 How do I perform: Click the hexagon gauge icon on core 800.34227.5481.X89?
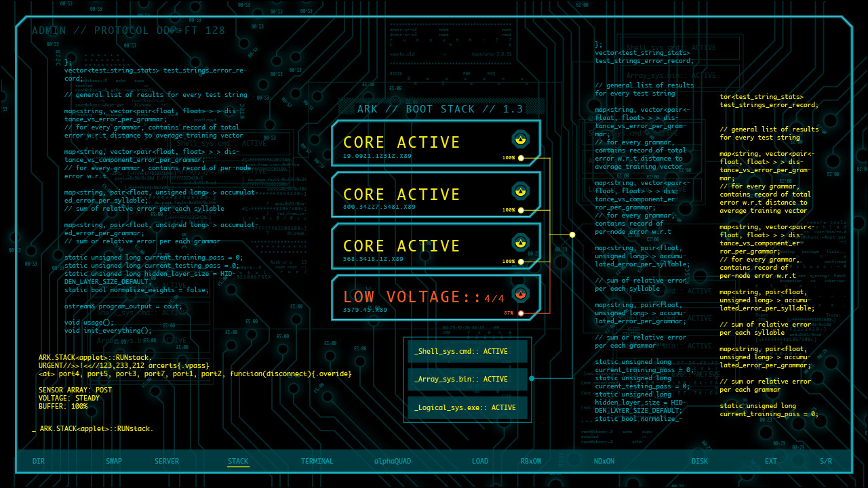(520, 190)
